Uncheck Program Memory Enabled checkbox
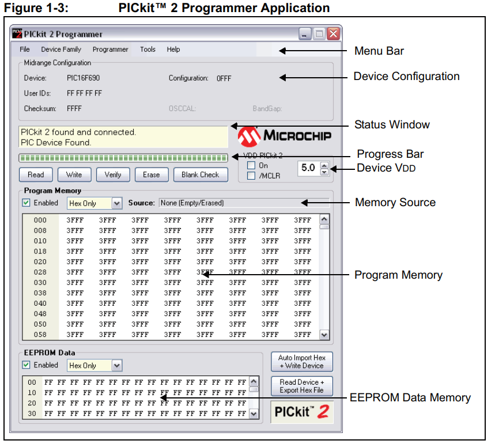The image size is (495, 448). click(x=26, y=203)
